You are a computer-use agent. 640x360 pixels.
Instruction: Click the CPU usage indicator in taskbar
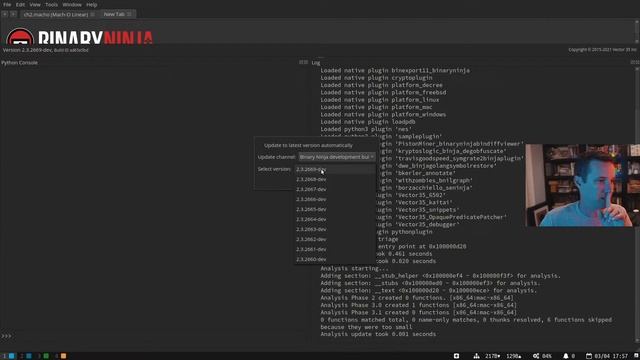tap(542, 356)
